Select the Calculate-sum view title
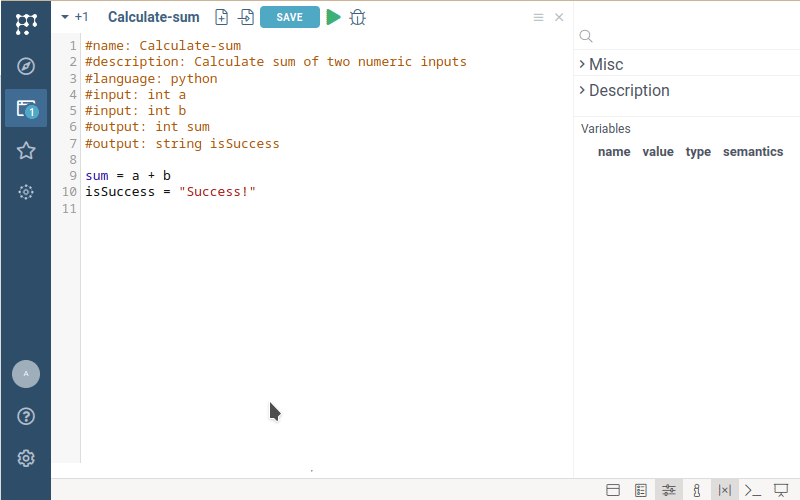 click(153, 17)
